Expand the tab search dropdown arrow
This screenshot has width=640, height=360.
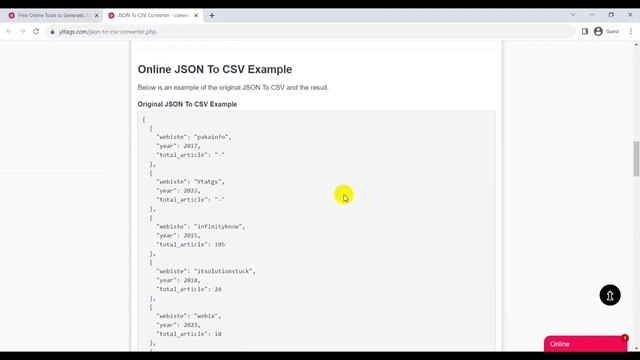(573, 15)
